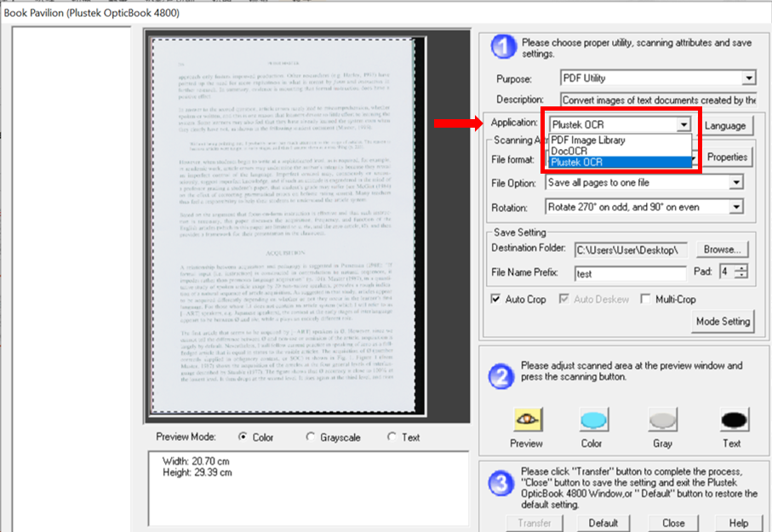The image size is (772, 532).
Task: Click the Preview eye icon button
Action: point(526,420)
